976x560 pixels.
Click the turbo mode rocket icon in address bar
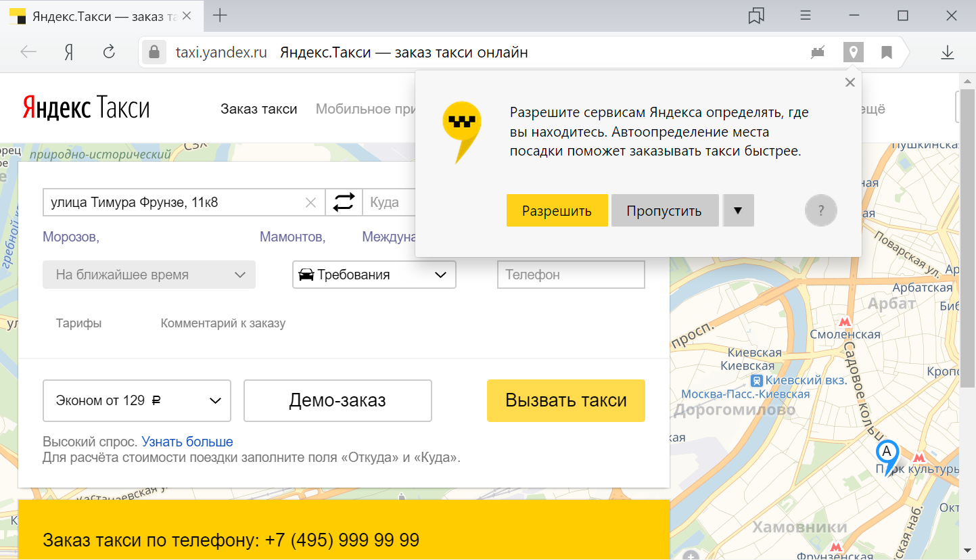tap(818, 52)
